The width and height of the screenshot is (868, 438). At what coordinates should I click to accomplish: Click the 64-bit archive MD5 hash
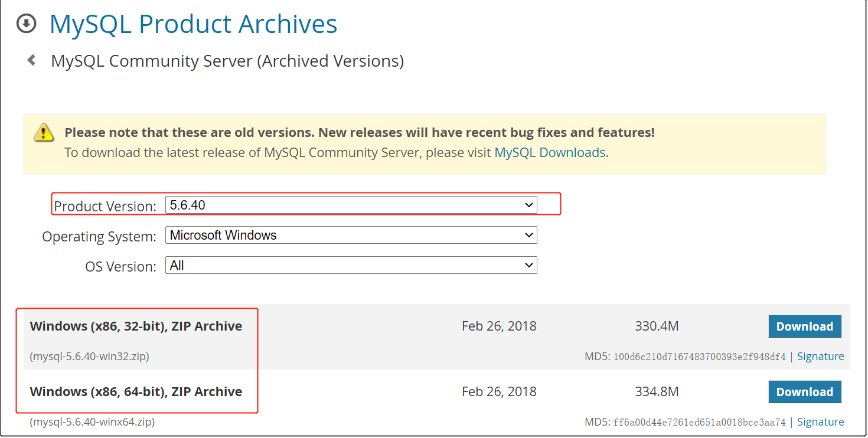[x=700, y=422]
